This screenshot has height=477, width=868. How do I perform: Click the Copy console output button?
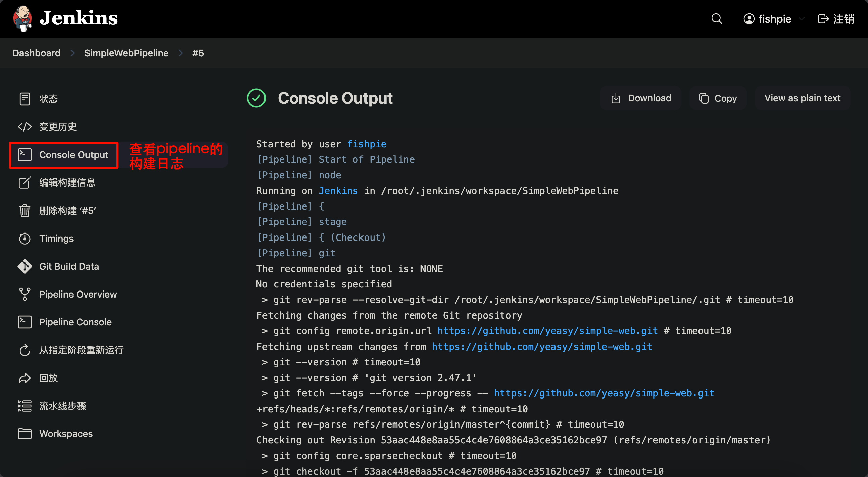coord(718,98)
